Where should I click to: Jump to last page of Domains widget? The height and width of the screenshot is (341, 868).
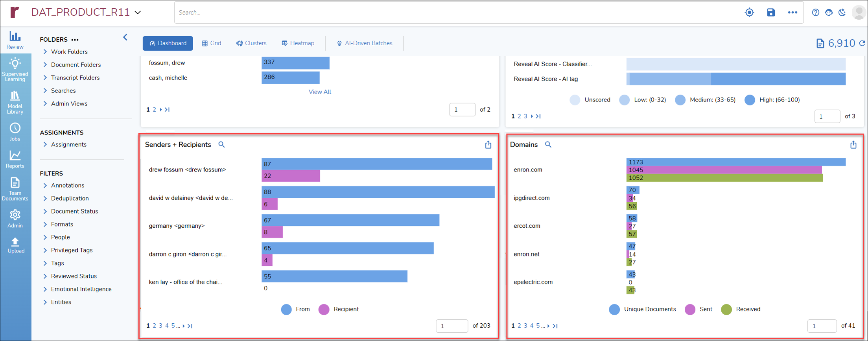click(555, 326)
